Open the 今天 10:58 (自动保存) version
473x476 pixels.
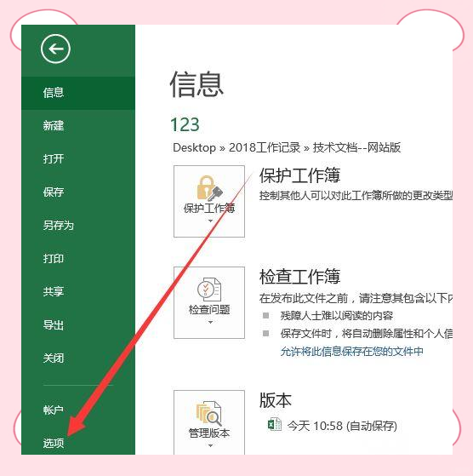click(342, 426)
